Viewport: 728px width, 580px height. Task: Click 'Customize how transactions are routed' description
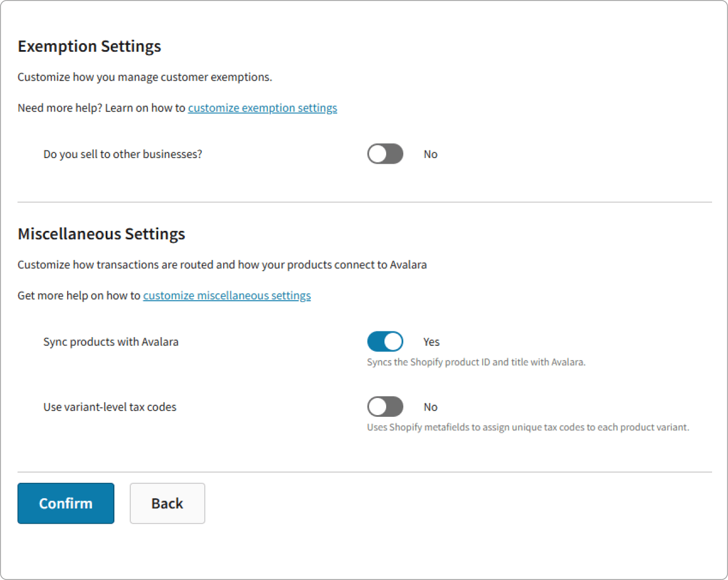coord(222,265)
